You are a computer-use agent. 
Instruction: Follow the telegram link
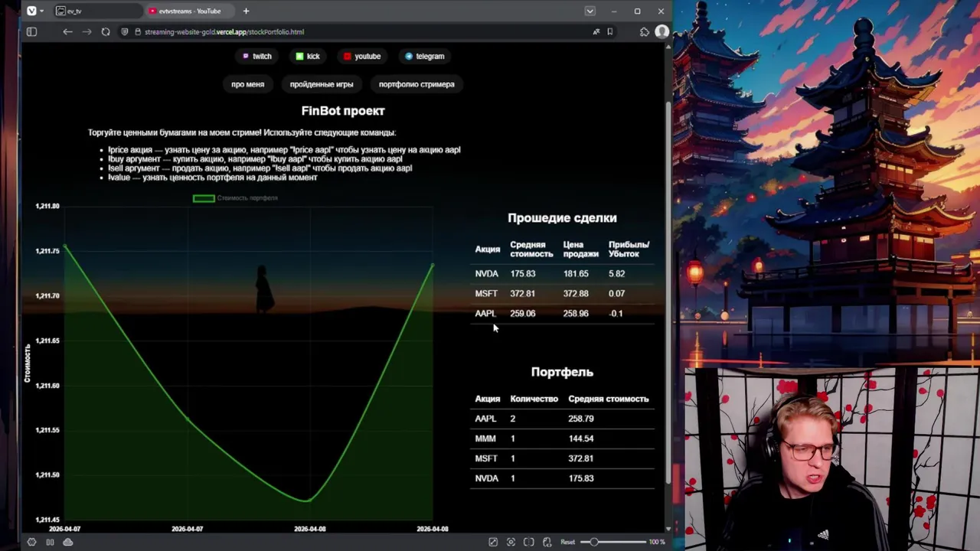pos(425,56)
